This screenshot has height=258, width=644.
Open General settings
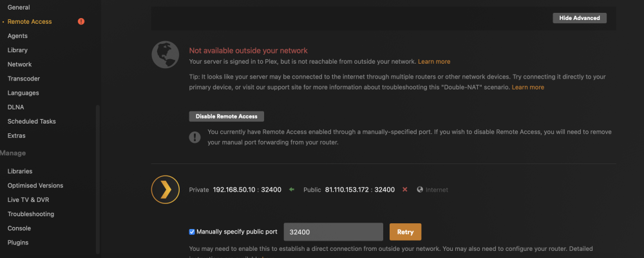pos(19,7)
